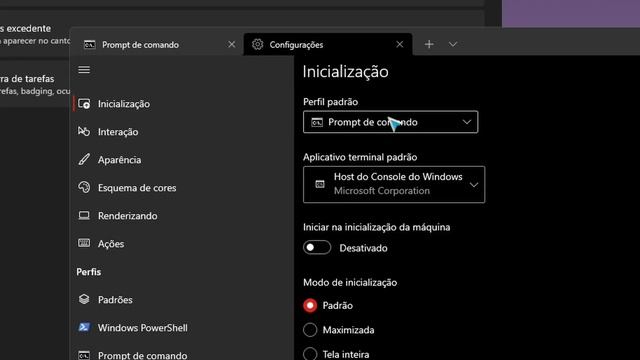Click the Windows PowerShell profile icon
Screen dimensions: 640x360
click(x=84, y=327)
